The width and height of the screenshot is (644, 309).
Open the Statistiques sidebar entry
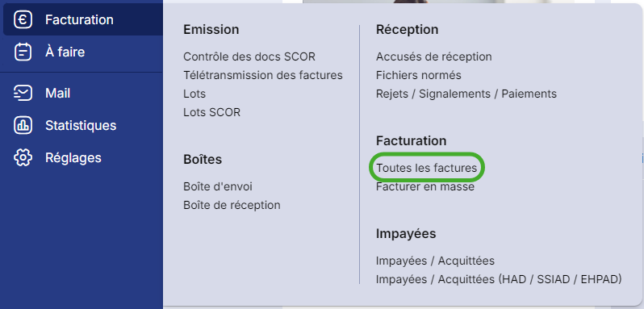tap(82, 125)
